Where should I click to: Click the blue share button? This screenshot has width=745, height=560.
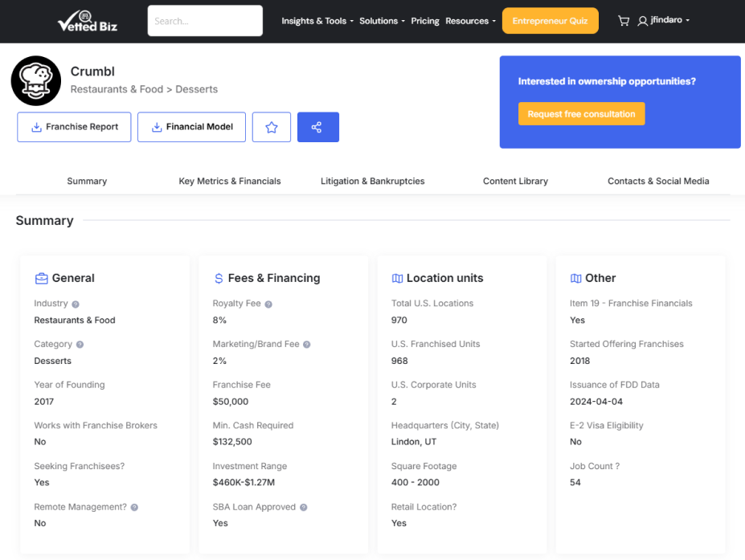(318, 127)
